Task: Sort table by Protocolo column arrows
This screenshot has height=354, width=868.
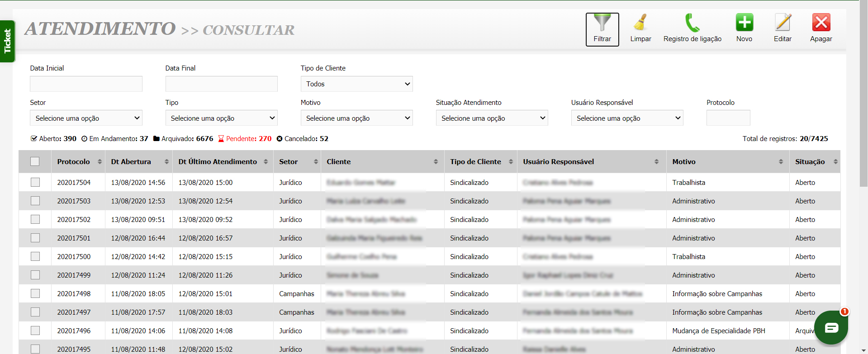Action: click(x=100, y=162)
